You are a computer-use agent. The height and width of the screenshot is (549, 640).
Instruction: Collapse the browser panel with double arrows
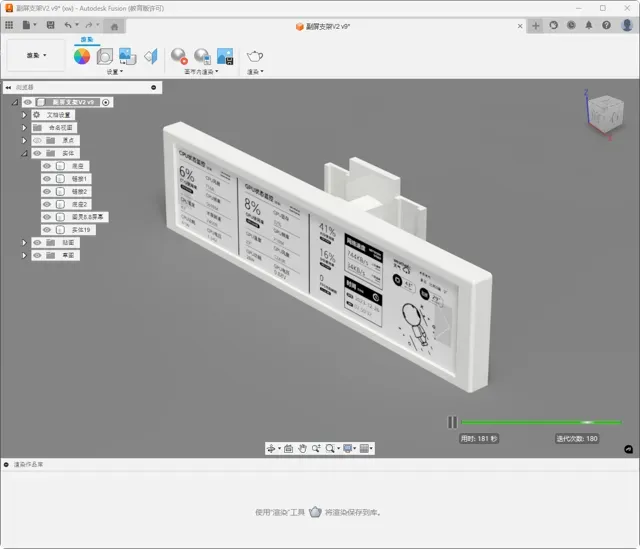coord(8,87)
